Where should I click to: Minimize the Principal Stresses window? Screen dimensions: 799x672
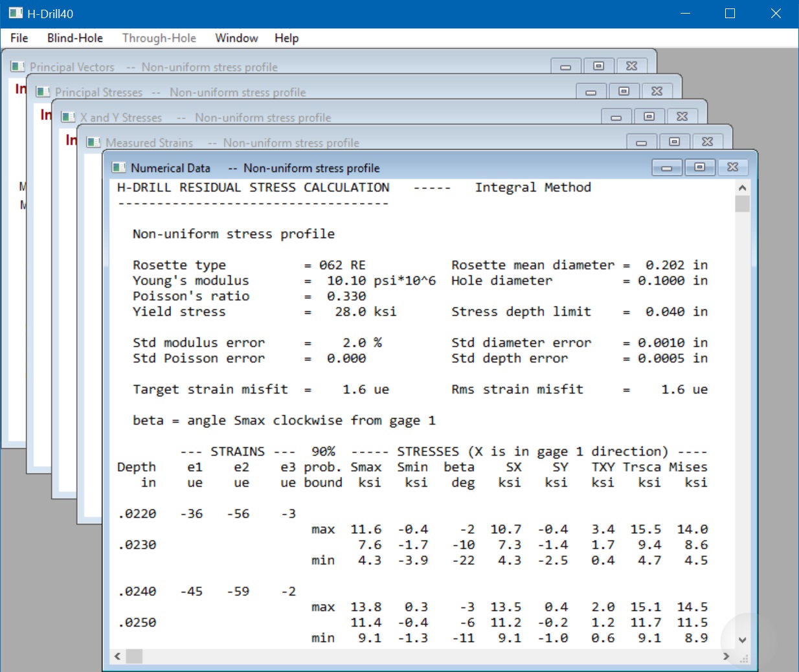coord(591,92)
